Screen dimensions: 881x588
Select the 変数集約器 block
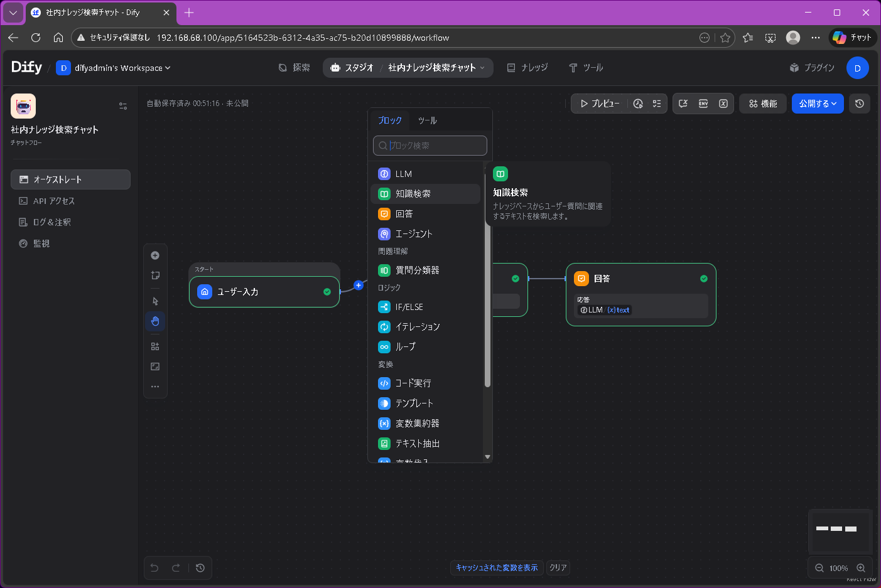coord(425,424)
